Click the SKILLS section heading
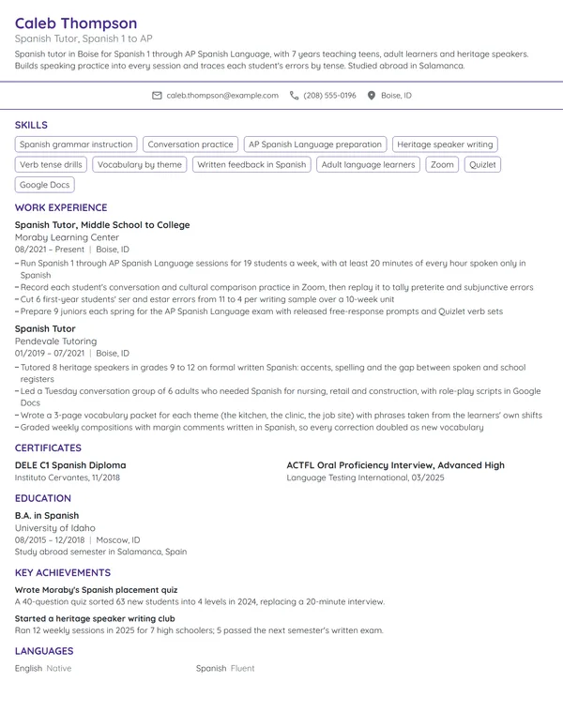The width and height of the screenshot is (563, 728). 31,125
